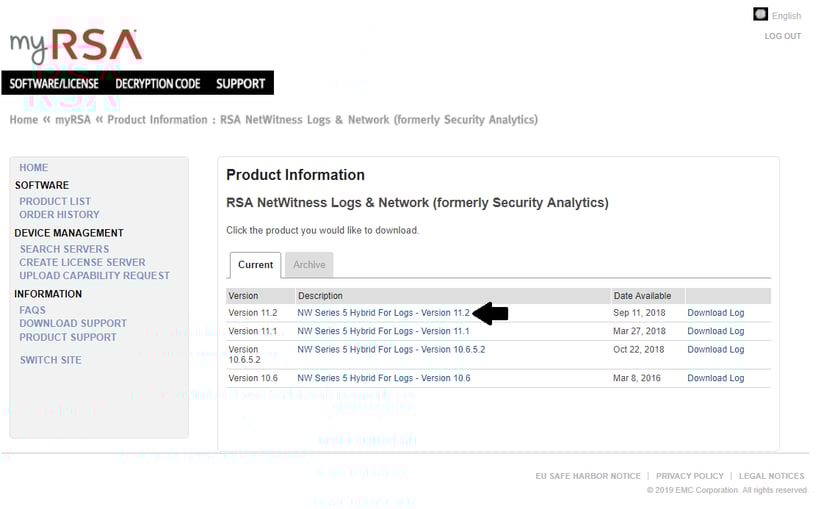Open the Privacy Policy footer link
This screenshot has width=821, height=509.
click(x=689, y=476)
